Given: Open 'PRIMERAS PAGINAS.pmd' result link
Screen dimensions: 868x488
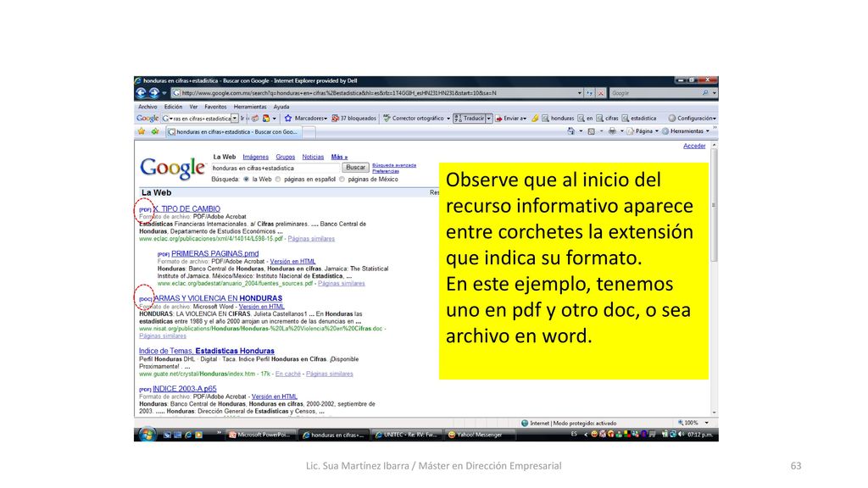Looking at the screenshot, I should click(214, 253).
